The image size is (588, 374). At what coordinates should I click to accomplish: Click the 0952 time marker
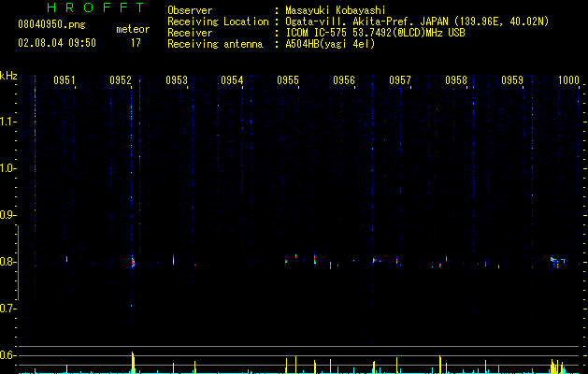pyautogui.click(x=121, y=80)
